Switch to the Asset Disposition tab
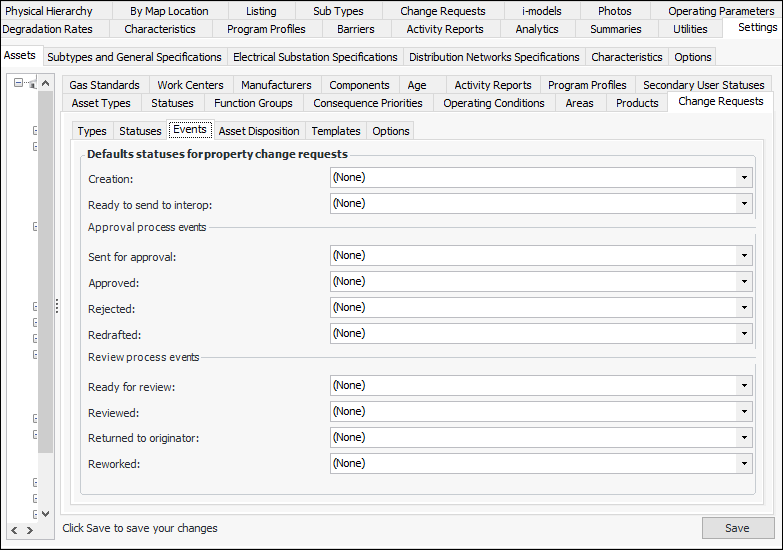 click(x=259, y=131)
